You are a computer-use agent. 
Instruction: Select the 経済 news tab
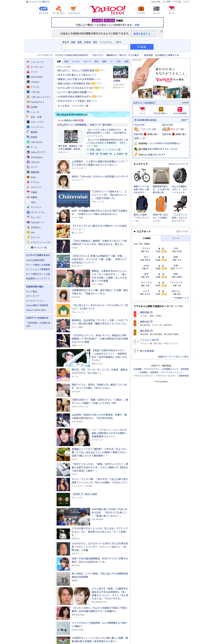pyautogui.click(x=66, y=61)
